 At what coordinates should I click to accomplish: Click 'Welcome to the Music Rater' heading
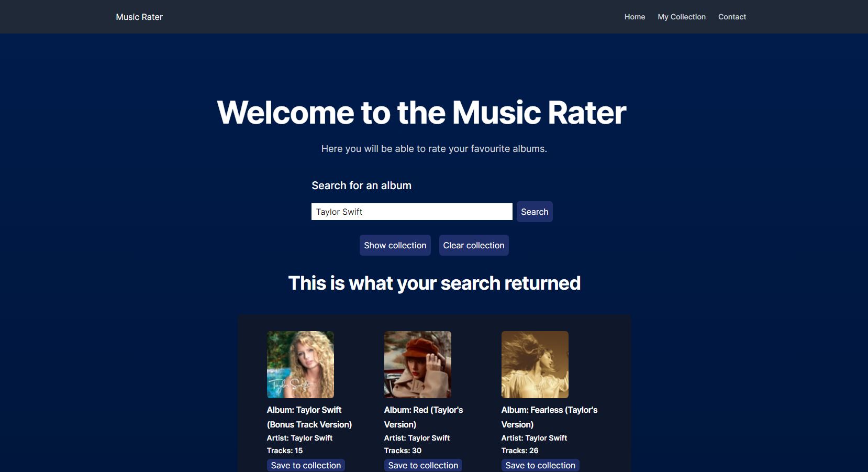[x=421, y=113]
